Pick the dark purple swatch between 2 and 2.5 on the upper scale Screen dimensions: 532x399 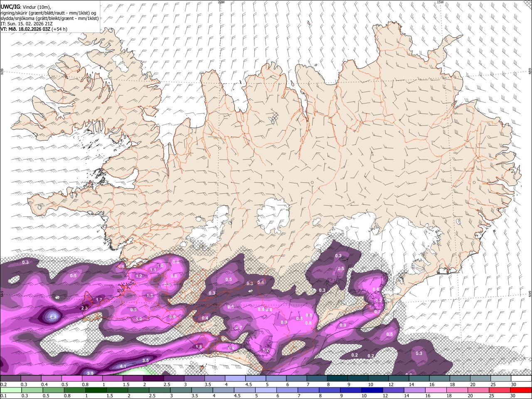[153, 378]
